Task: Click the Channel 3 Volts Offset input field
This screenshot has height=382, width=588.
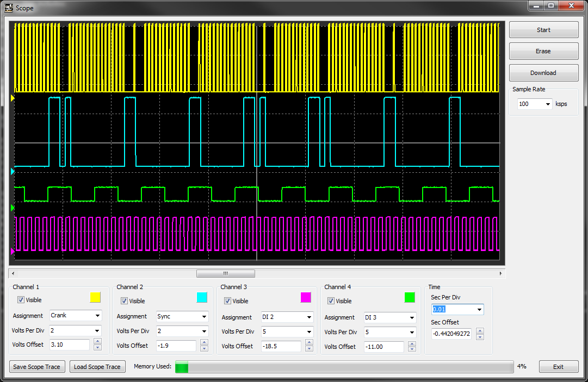Action: [x=281, y=347]
